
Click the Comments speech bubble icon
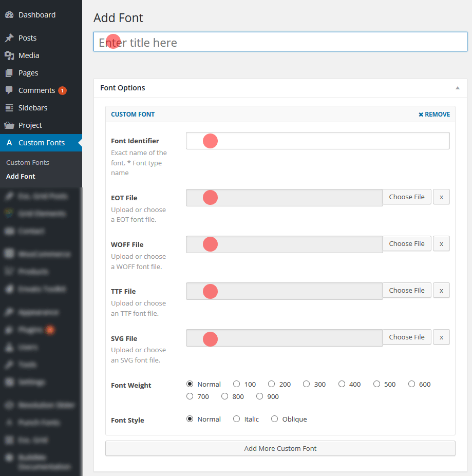[x=9, y=90]
